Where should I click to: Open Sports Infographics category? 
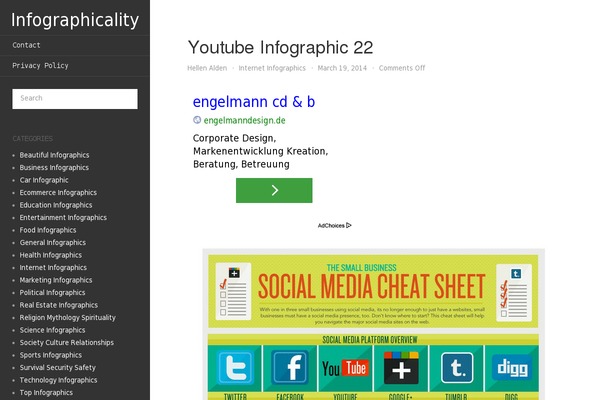tap(51, 355)
